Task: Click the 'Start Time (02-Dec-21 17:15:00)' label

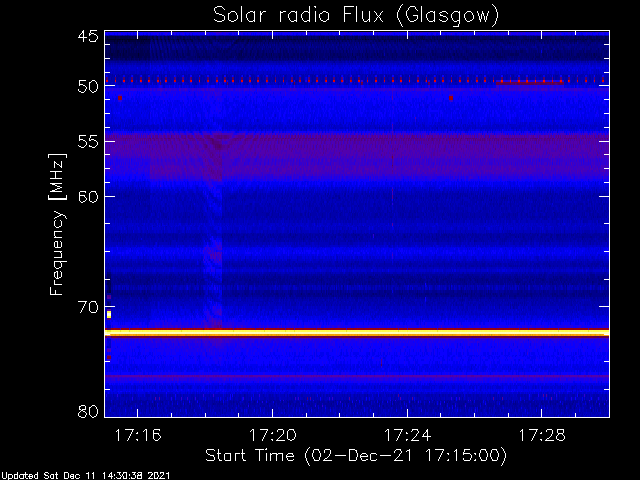Action: [x=356, y=455]
